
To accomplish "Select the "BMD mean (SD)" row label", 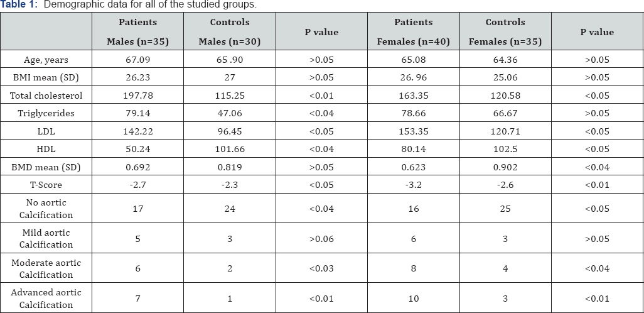I will pyautogui.click(x=46, y=167).
